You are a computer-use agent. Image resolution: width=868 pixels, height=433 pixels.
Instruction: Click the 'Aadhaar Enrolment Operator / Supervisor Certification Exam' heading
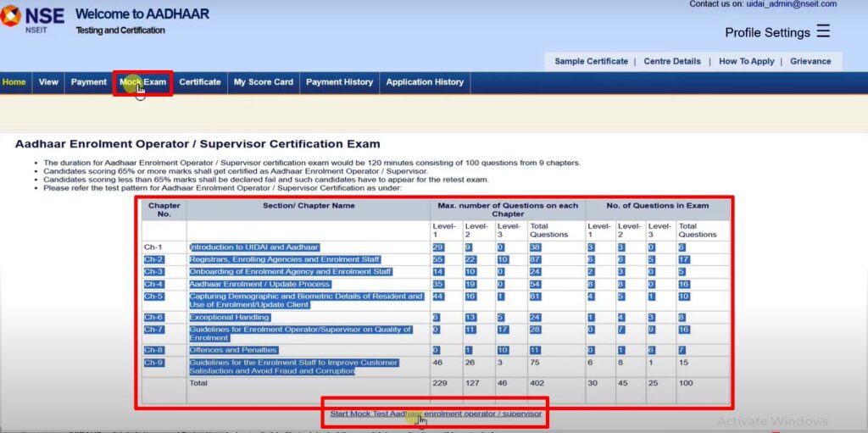click(198, 144)
